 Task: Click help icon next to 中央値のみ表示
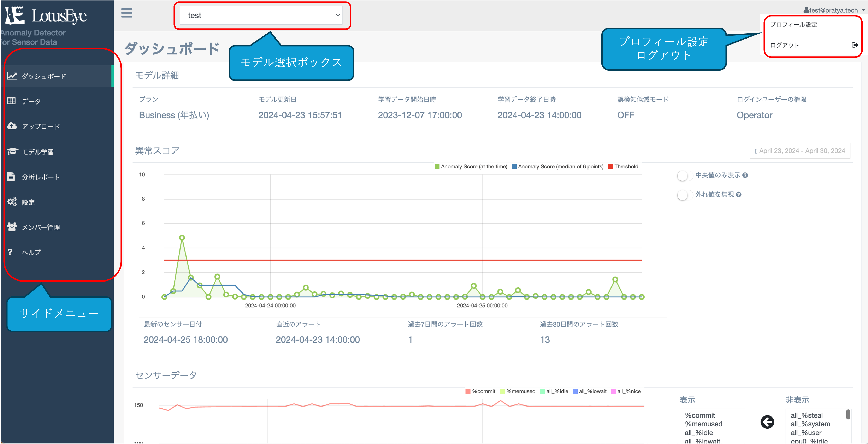[745, 175]
